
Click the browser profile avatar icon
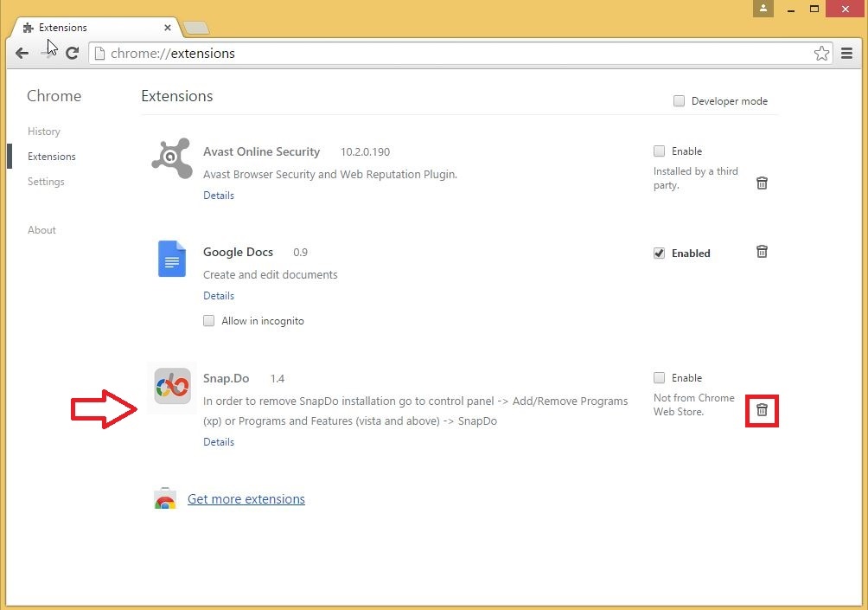pos(763,9)
